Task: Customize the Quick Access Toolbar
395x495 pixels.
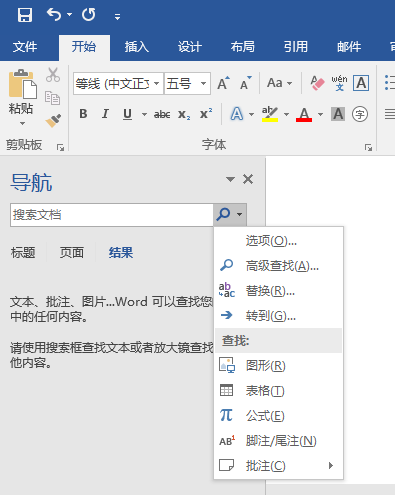Action: [x=117, y=16]
